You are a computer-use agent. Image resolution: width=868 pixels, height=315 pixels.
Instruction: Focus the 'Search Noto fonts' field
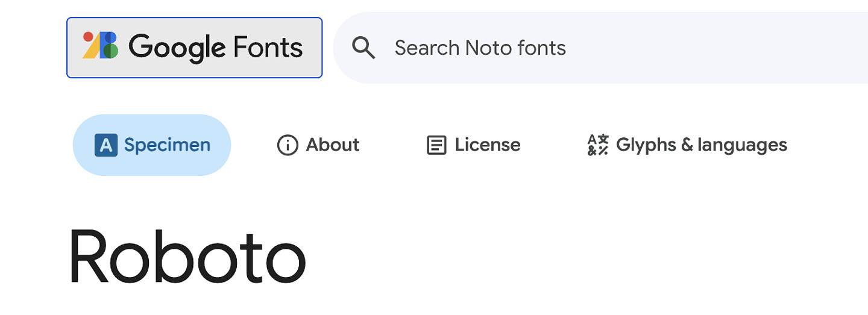[480, 48]
